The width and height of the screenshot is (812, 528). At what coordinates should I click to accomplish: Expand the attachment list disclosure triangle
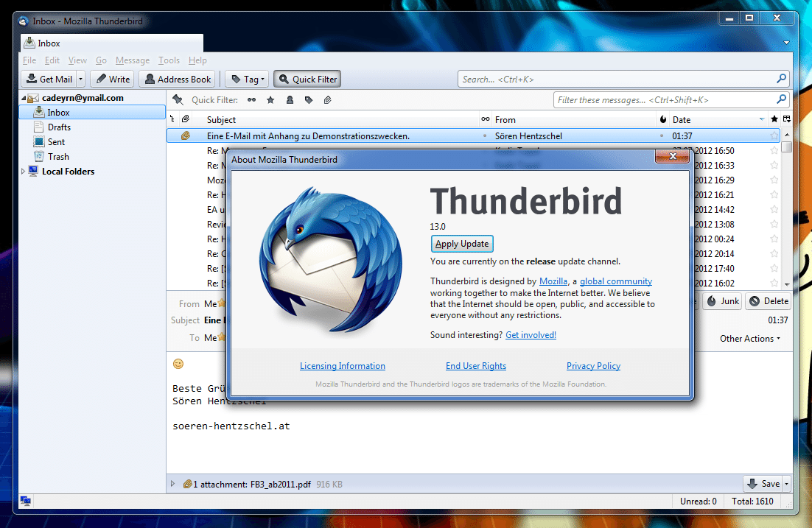click(173, 484)
